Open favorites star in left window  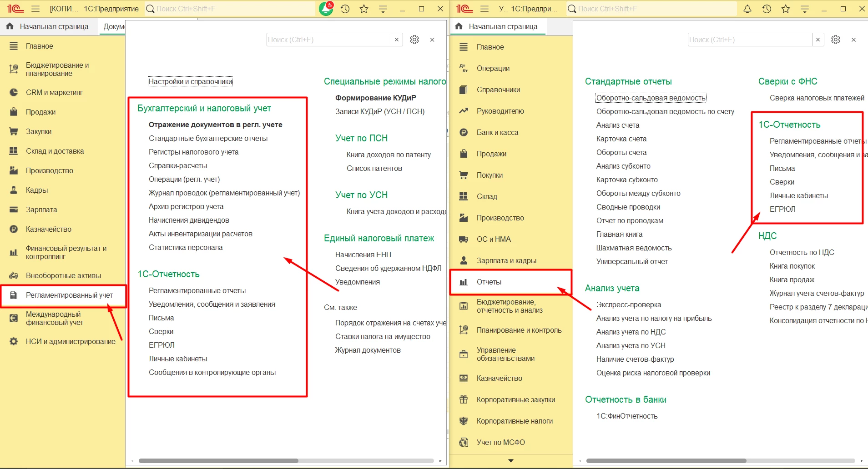[x=364, y=9]
